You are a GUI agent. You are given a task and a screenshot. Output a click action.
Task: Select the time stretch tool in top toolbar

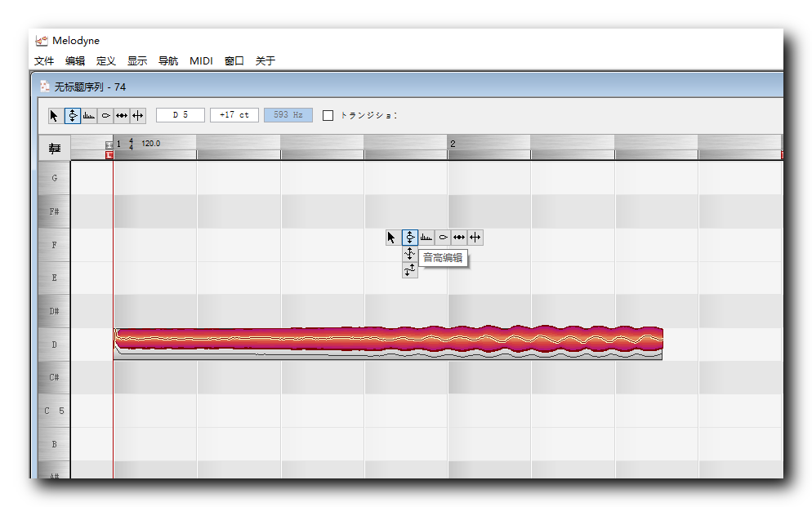click(122, 115)
